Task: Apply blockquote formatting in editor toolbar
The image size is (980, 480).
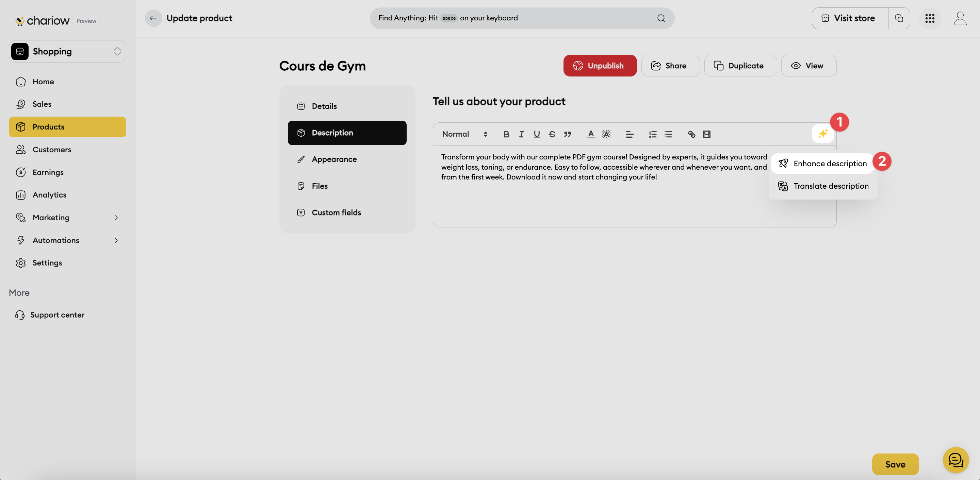Action: coord(568,134)
